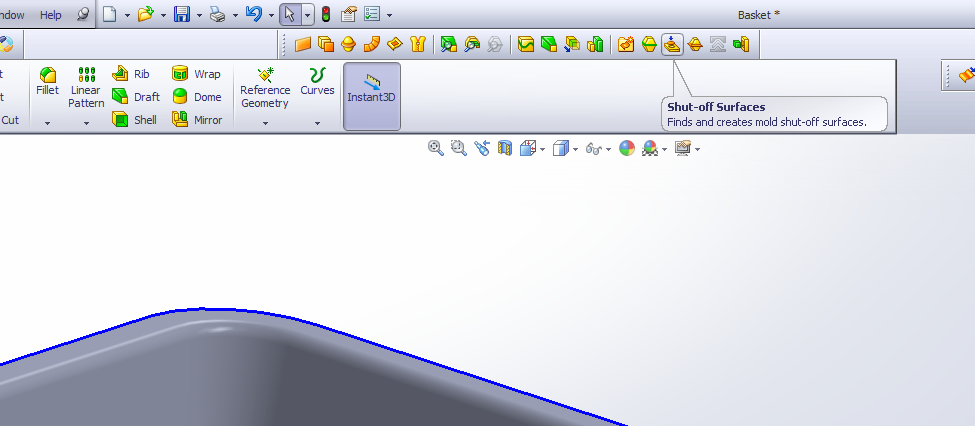The width and height of the screenshot is (975, 426).
Task: Click the Shell feature button
Action: pos(134,120)
